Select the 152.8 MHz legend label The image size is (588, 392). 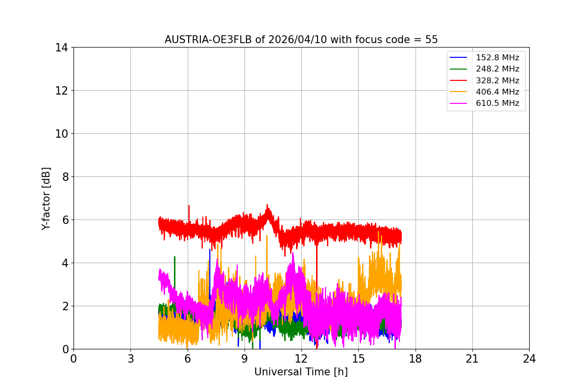[497, 57]
